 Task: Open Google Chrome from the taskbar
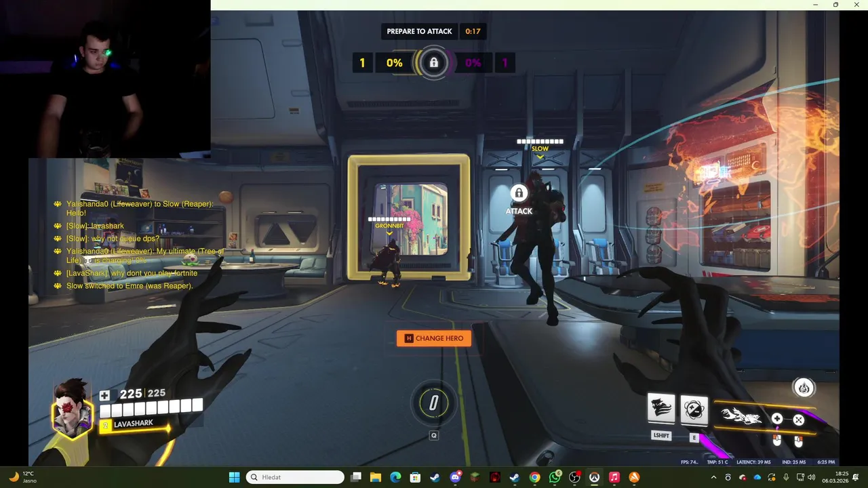point(534,477)
